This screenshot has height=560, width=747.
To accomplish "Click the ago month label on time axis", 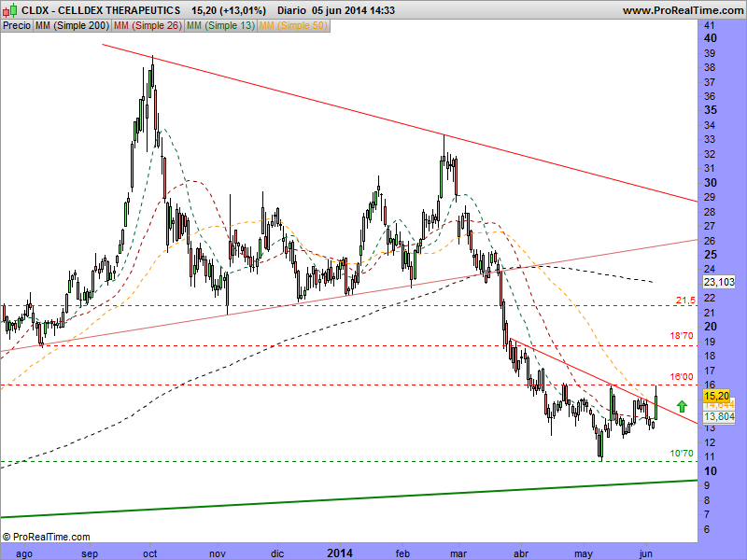I will [x=24, y=553].
